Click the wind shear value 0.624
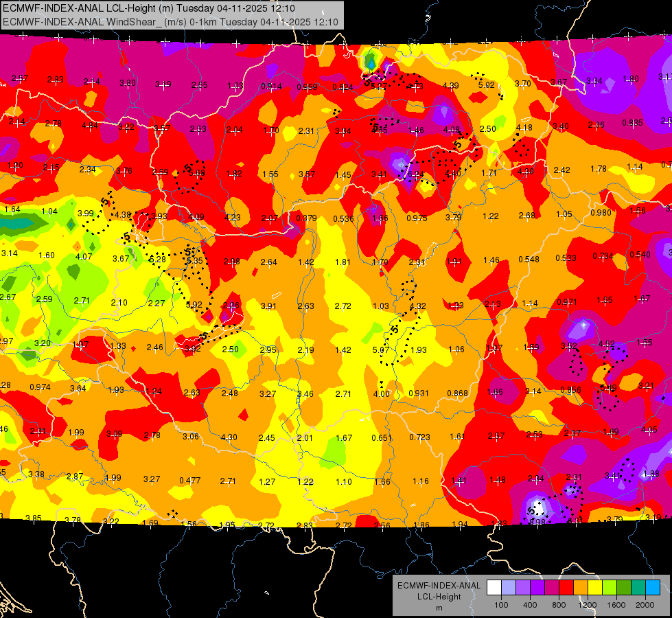This screenshot has height=618, width=672. [343, 87]
